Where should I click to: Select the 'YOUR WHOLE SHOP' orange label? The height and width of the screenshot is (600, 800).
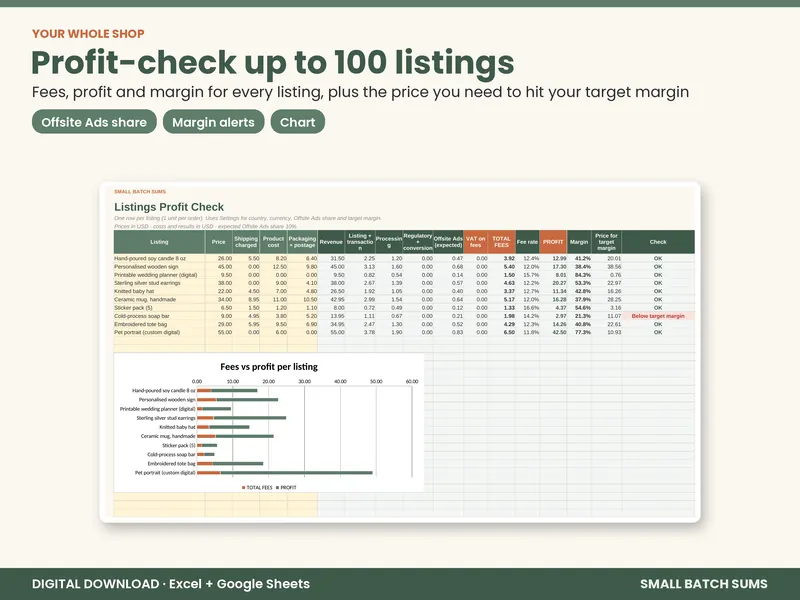[88, 34]
